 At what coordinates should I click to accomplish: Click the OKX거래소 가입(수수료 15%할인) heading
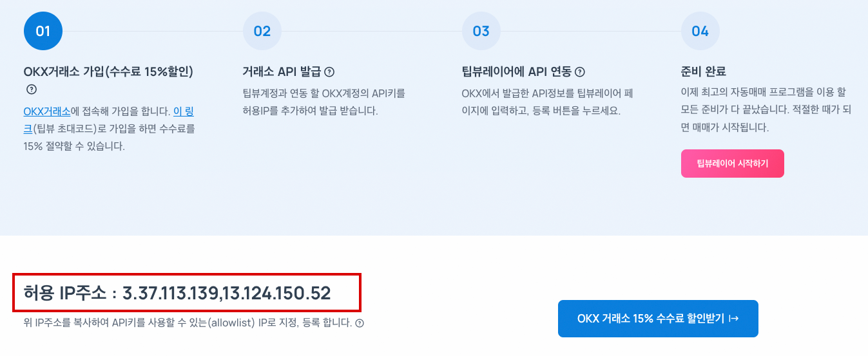click(x=108, y=71)
